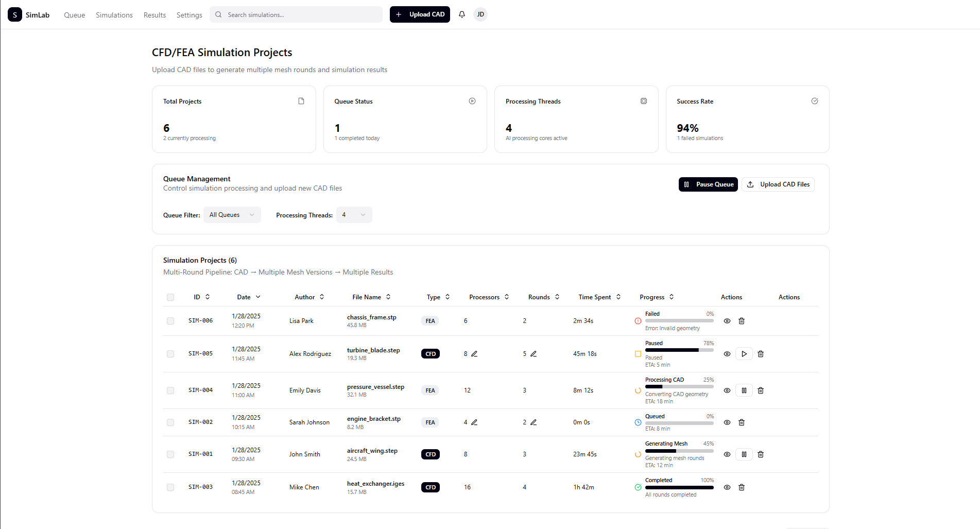The image size is (980, 529).
Task: Go to the Results nav tab
Action: point(154,15)
